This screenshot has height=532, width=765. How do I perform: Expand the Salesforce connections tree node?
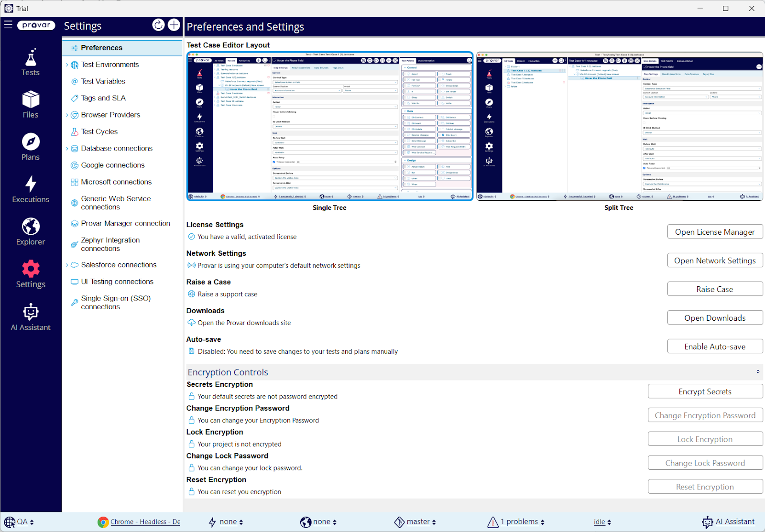(x=67, y=265)
